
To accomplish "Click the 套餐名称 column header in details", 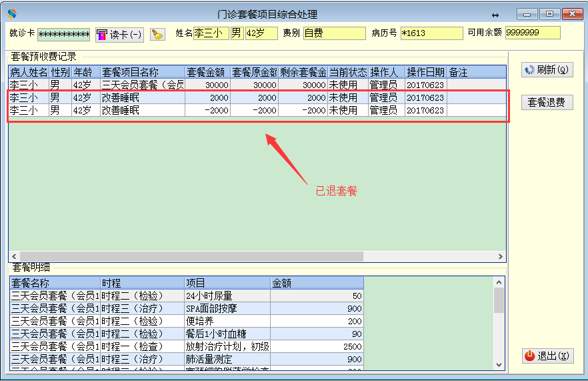I will [55, 283].
